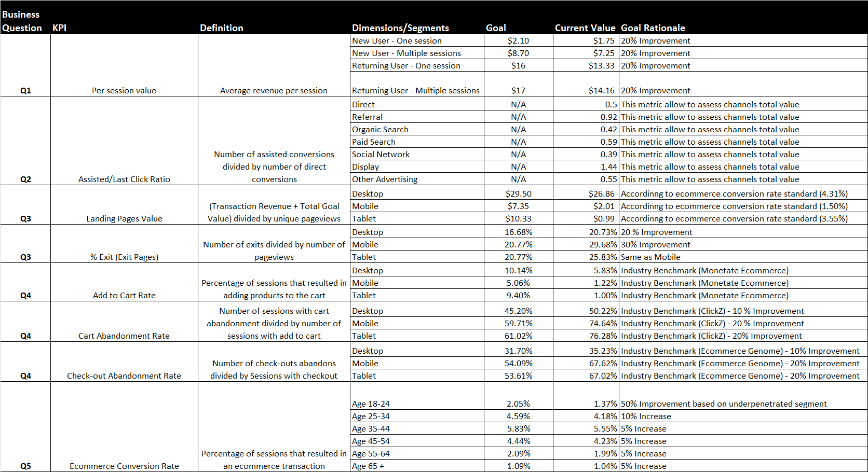
Task: Click the $29.50 goal cell
Action: [518, 193]
